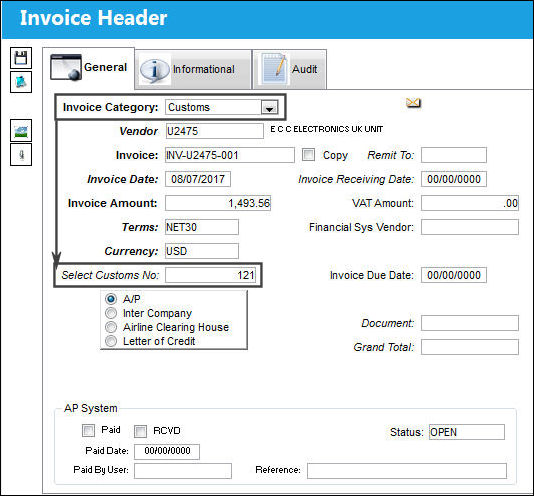Image resolution: width=534 pixels, height=496 pixels.
Task: Click the floppy disk save icon
Action: point(21,58)
